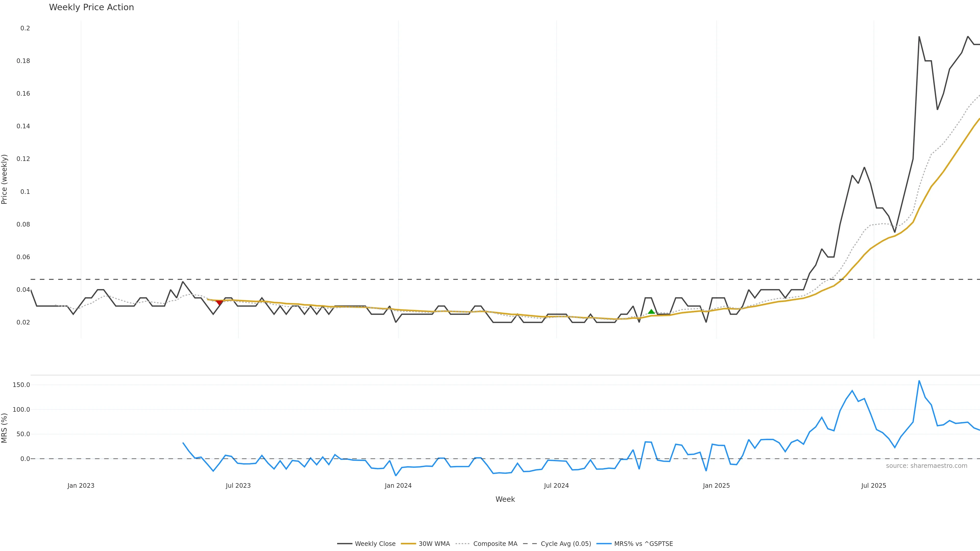Click the Weekly Price Action chart title

coord(91,7)
